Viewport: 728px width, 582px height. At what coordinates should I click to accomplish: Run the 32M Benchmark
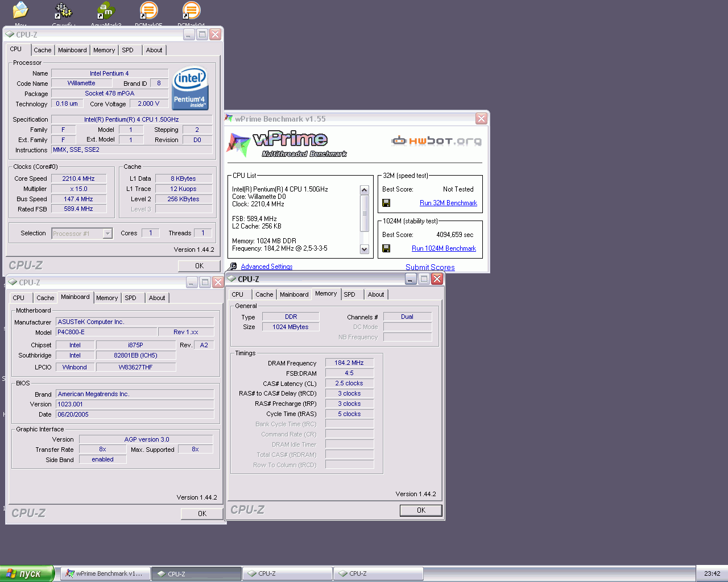[448, 203]
